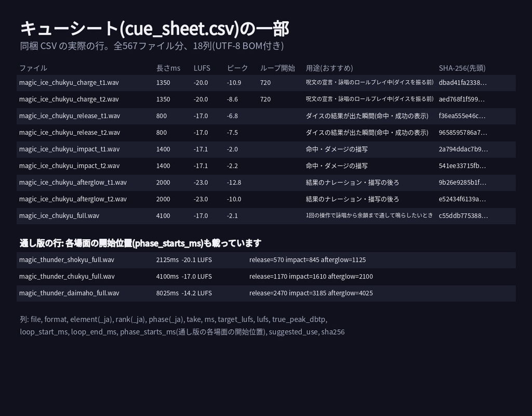Click magic_ice_chukyu_release_t1.wav in the table
The width and height of the screenshot is (532, 416).
[x=70, y=116]
